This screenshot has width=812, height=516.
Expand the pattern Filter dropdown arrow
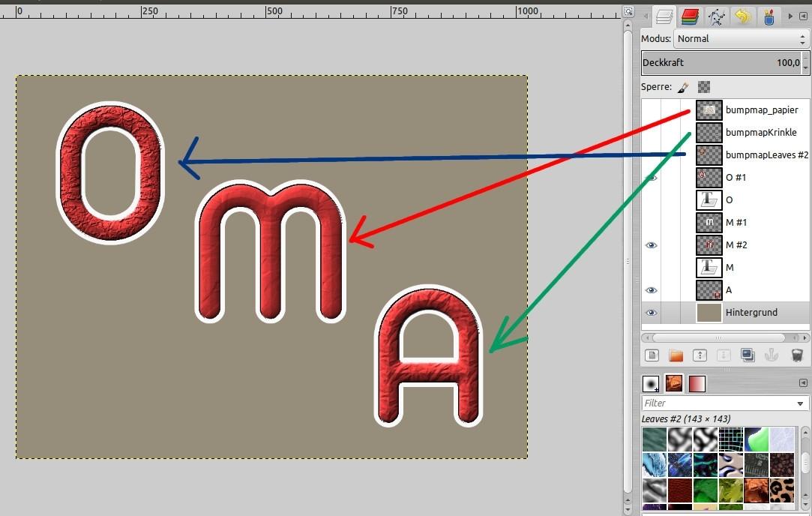[801, 403]
